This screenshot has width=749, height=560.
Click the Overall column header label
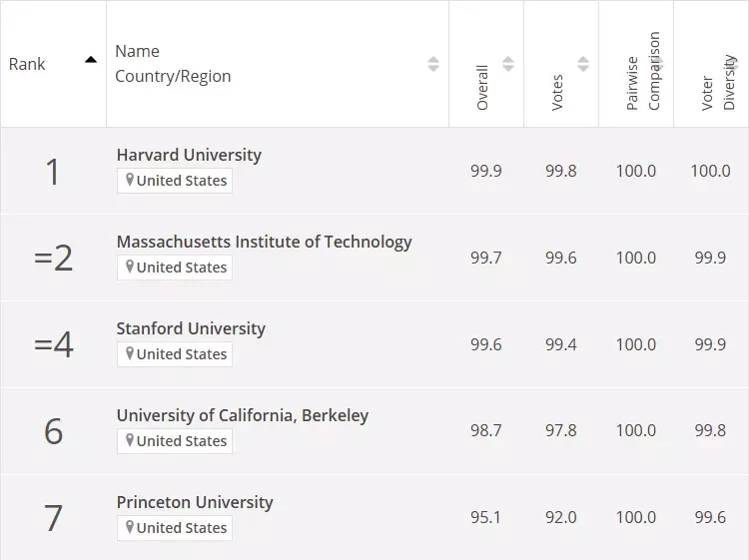[x=482, y=88]
